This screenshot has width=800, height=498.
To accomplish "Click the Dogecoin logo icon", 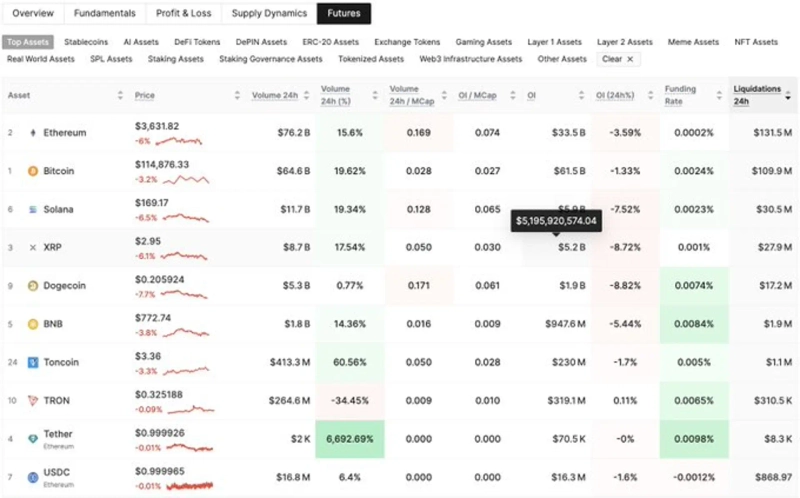I will pos(32,286).
